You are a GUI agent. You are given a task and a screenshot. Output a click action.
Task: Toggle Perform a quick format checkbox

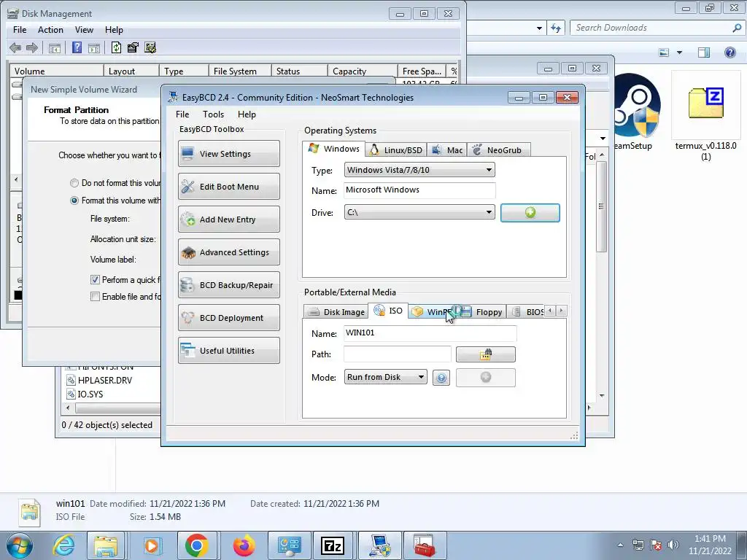[x=95, y=279]
